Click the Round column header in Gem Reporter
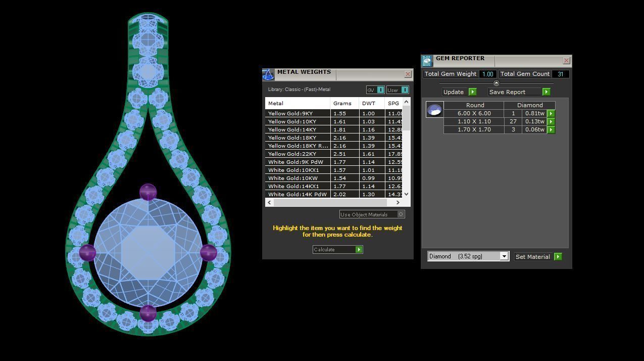Image resolution: width=644 pixels, height=361 pixels. (475, 106)
